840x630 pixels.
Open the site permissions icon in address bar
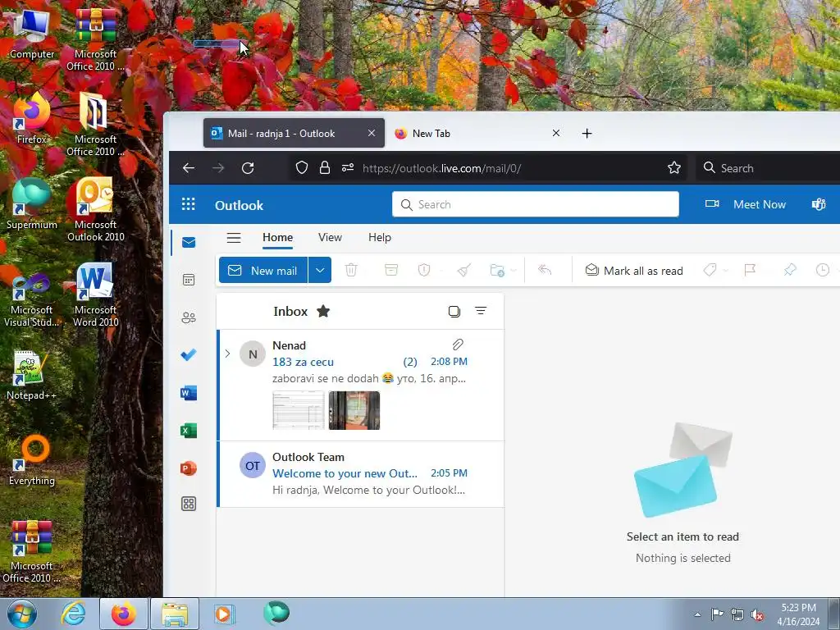[348, 168]
